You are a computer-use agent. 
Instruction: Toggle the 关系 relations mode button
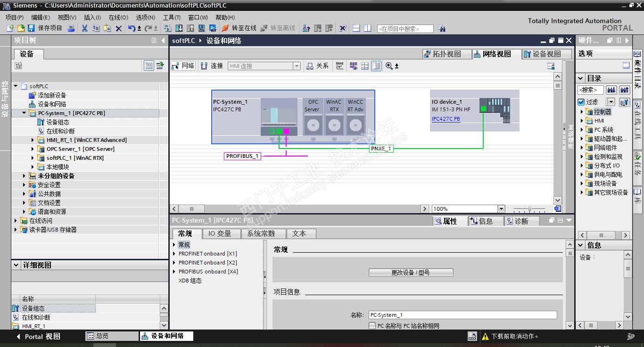318,66
